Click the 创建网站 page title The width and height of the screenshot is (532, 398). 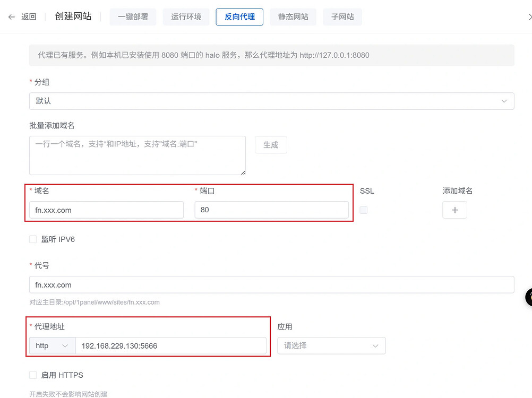(73, 16)
